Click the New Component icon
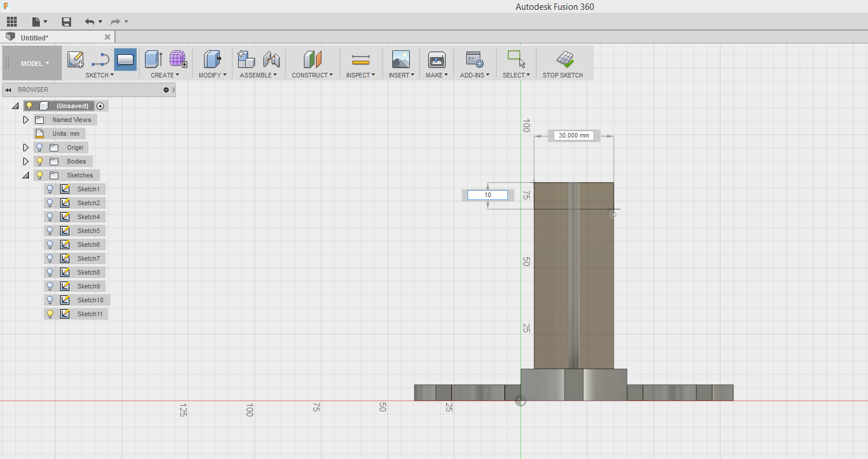The height and width of the screenshot is (459, 868). (246, 59)
